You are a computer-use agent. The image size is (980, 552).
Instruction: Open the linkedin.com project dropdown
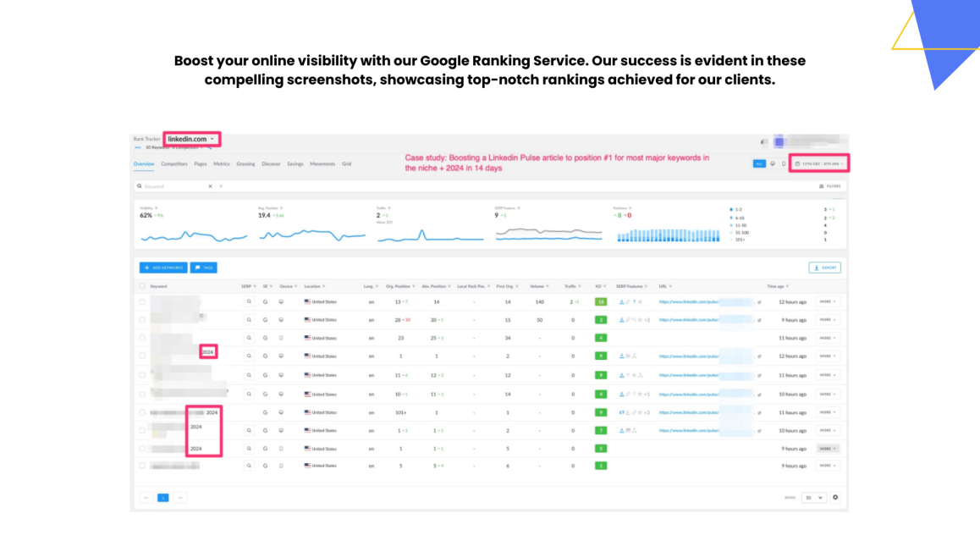pos(191,139)
